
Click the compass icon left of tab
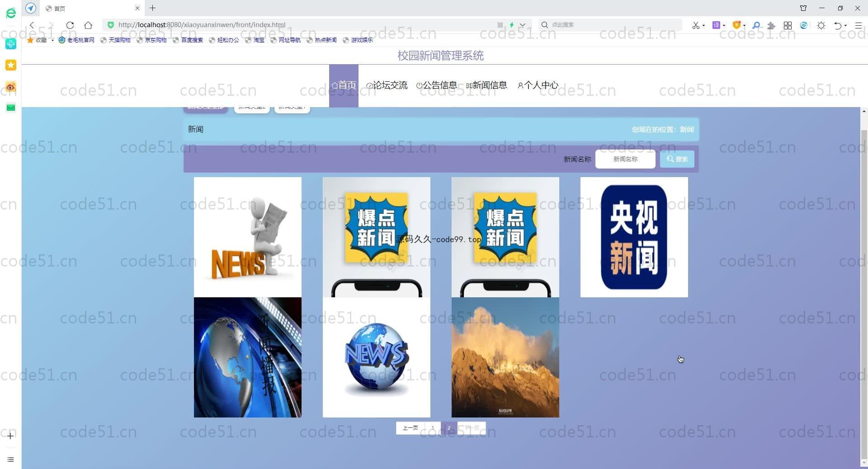[31, 8]
